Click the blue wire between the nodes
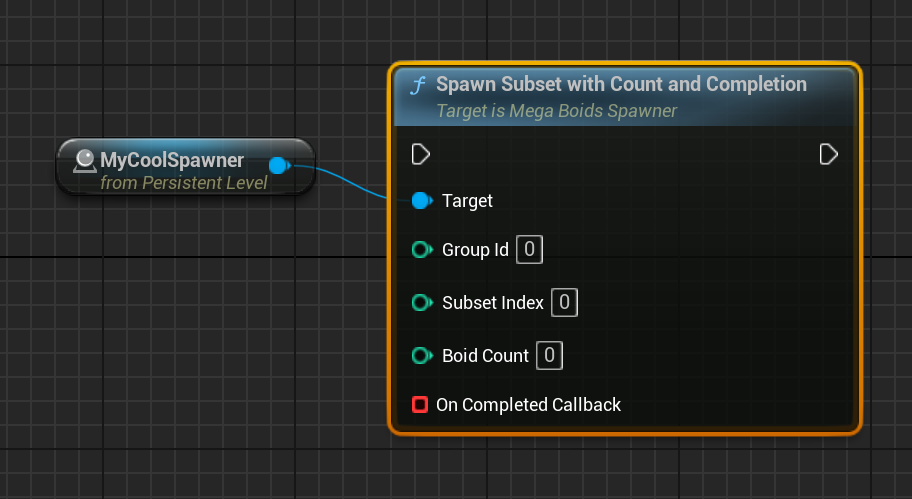This screenshot has height=499, width=912. (350, 185)
